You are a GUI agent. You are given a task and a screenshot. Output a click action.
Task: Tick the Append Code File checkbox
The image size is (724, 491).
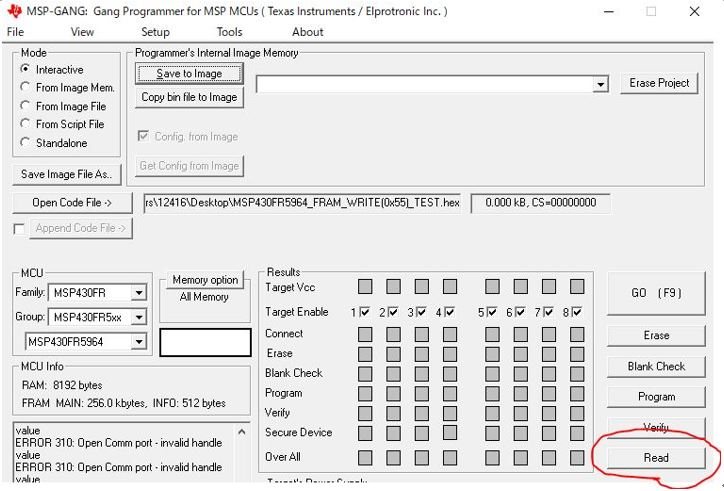19,229
